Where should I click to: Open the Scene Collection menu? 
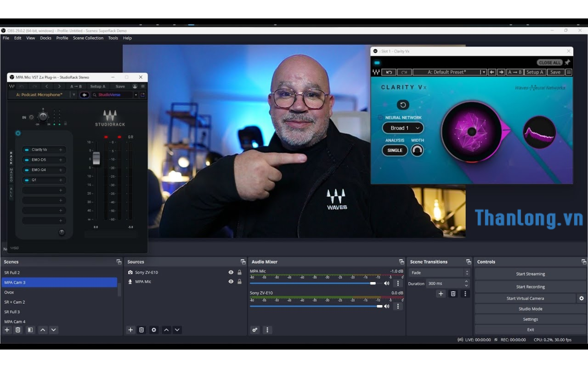(88, 38)
